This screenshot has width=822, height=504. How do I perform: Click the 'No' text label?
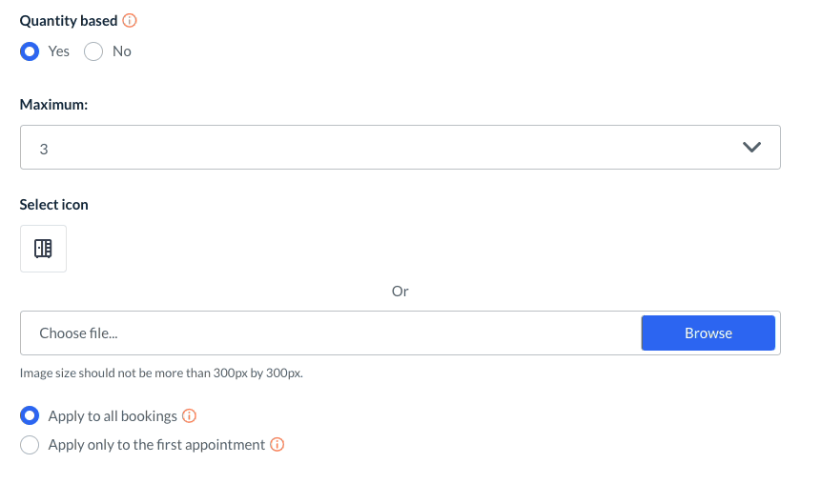[122, 51]
